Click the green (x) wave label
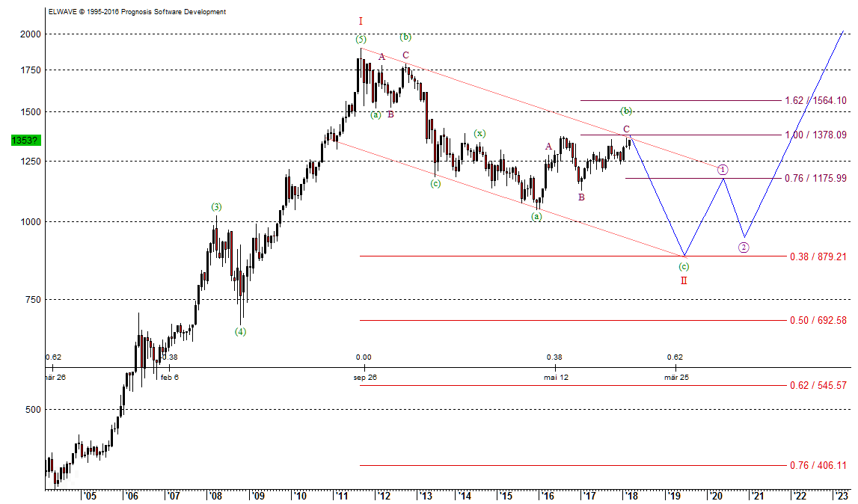This screenshot has width=858, height=504. tap(479, 134)
